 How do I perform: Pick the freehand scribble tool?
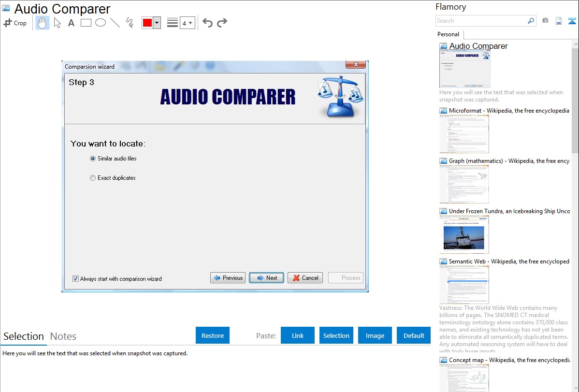point(130,23)
